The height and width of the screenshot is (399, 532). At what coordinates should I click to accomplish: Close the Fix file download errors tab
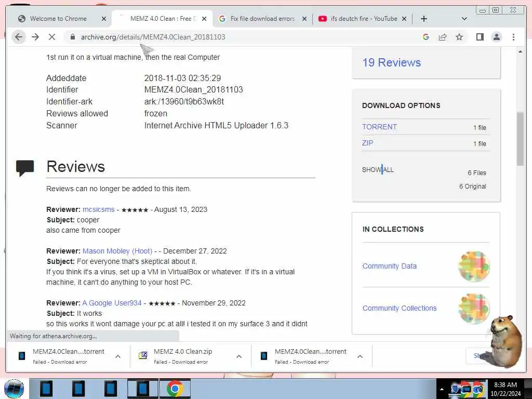pyautogui.click(x=304, y=19)
